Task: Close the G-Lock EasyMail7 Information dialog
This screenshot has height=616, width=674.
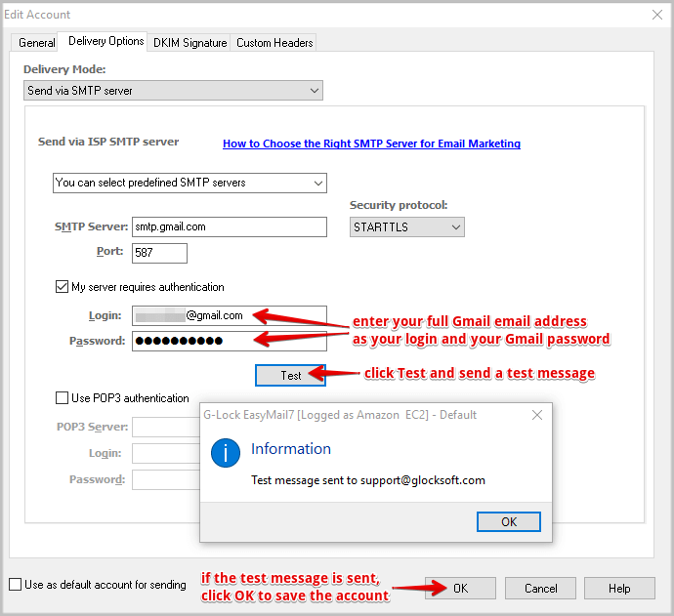Action: (537, 415)
